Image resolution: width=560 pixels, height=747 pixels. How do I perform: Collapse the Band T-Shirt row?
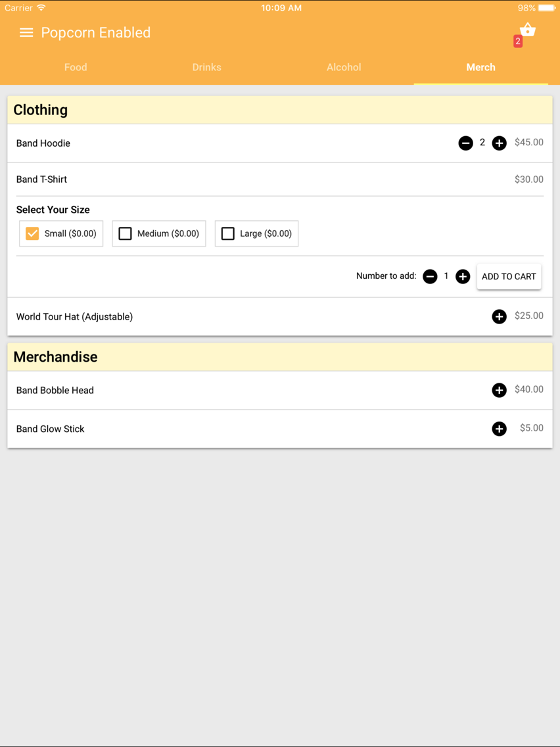pos(280,179)
